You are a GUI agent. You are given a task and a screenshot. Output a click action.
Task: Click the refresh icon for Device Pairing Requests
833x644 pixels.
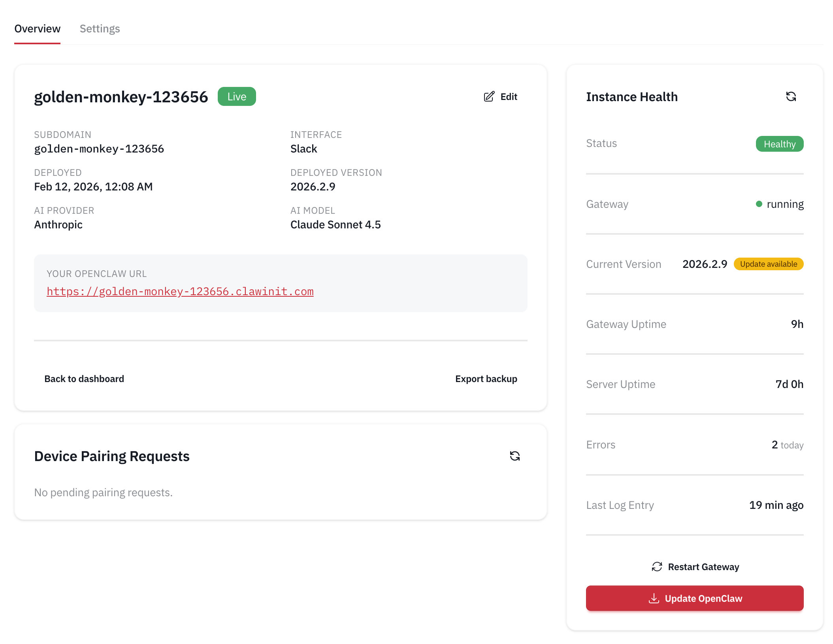(x=514, y=456)
